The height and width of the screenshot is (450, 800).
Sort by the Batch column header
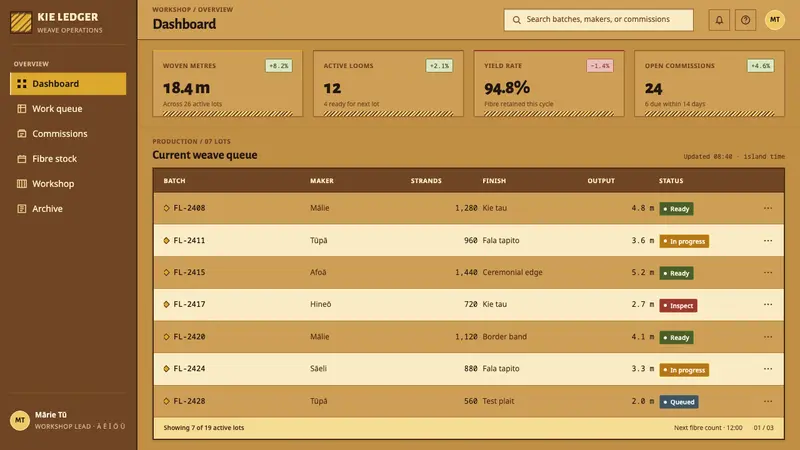pyautogui.click(x=174, y=181)
